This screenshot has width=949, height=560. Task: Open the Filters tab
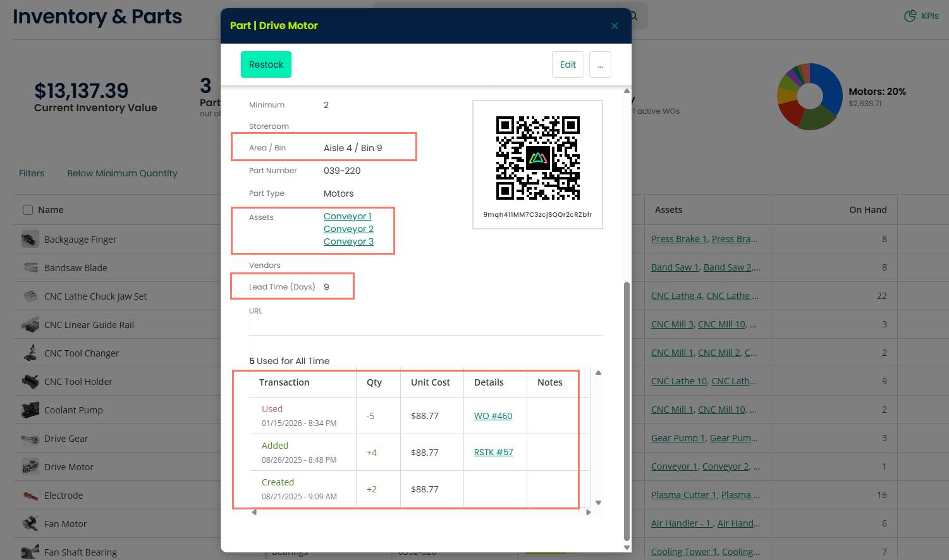pyautogui.click(x=32, y=173)
